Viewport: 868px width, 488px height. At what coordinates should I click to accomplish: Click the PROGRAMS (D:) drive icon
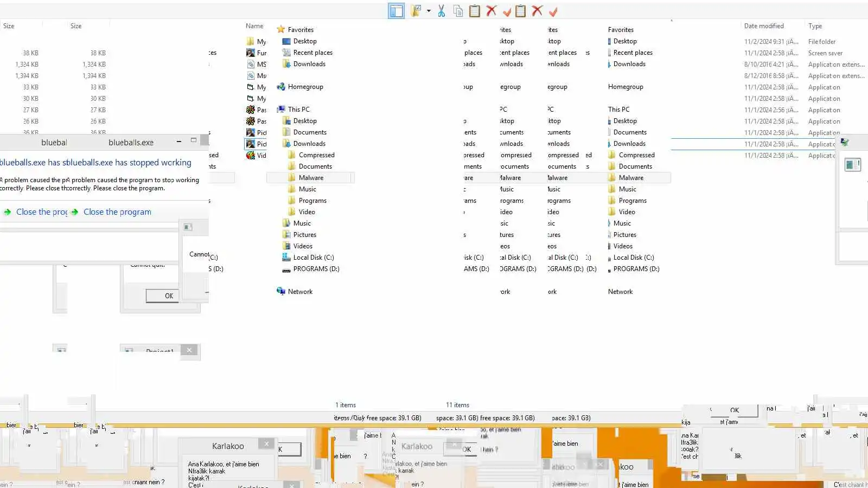coord(286,269)
